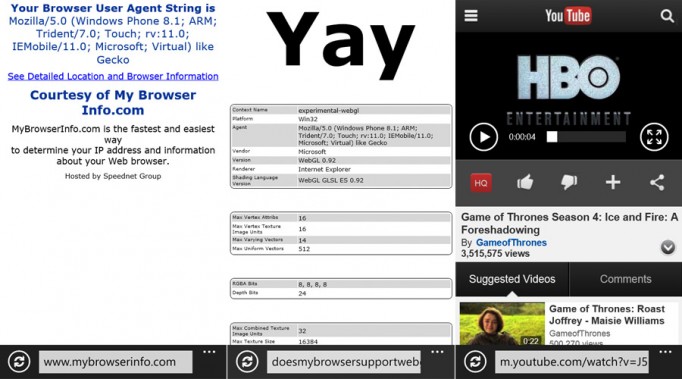Toggle HQ video quality
682x379 pixels.
pyautogui.click(x=481, y=183)
